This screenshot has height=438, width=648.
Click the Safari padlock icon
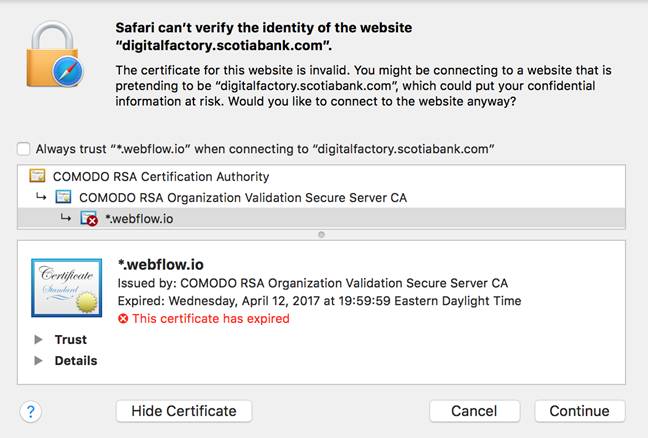pyautogui.click(x=54, y=55)
